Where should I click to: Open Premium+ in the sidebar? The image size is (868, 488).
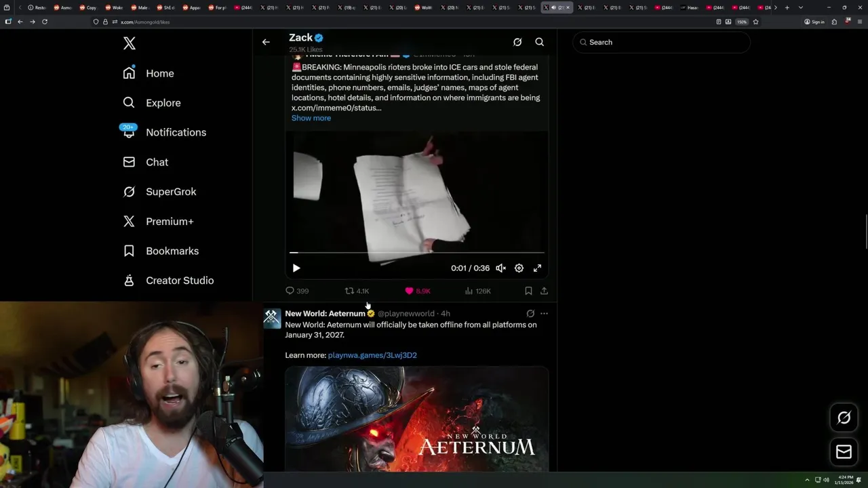(158, 222)
